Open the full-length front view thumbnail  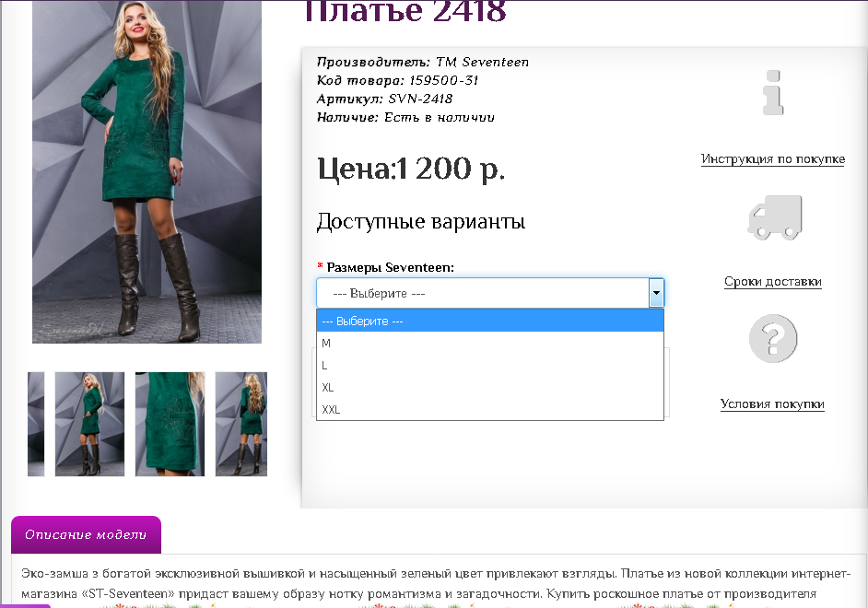click(89, 424)
